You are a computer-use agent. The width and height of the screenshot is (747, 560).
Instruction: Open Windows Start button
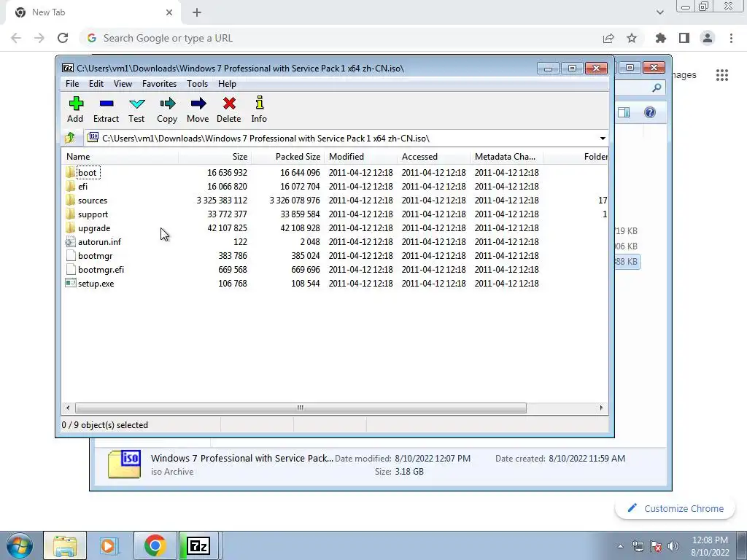(20, 545)
